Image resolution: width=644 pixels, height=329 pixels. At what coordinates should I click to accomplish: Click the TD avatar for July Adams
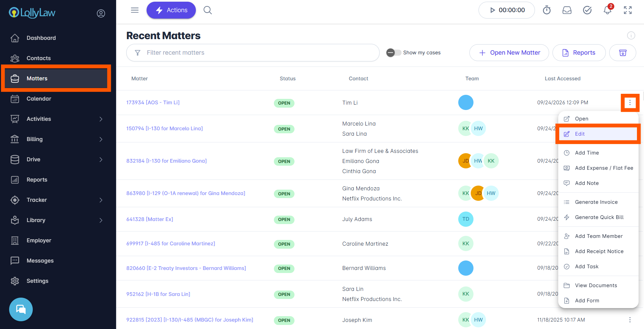(x=466, y=219)
